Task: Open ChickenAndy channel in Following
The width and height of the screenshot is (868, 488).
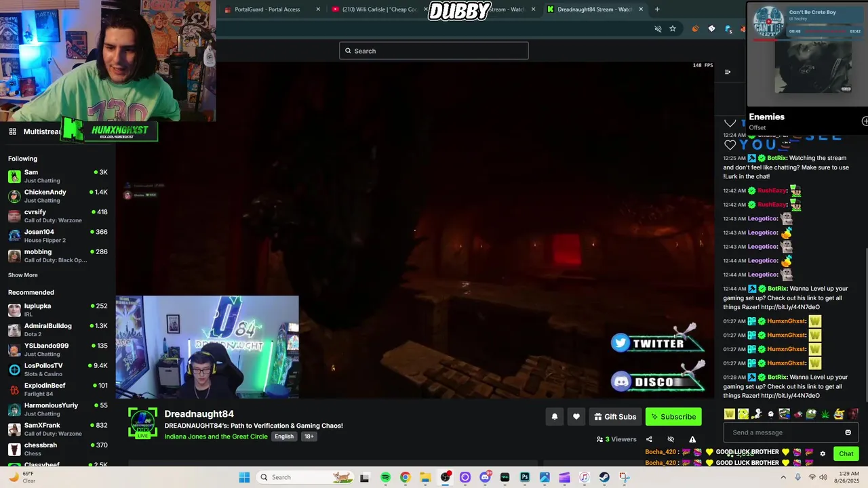Action: [x=58, y=196]
